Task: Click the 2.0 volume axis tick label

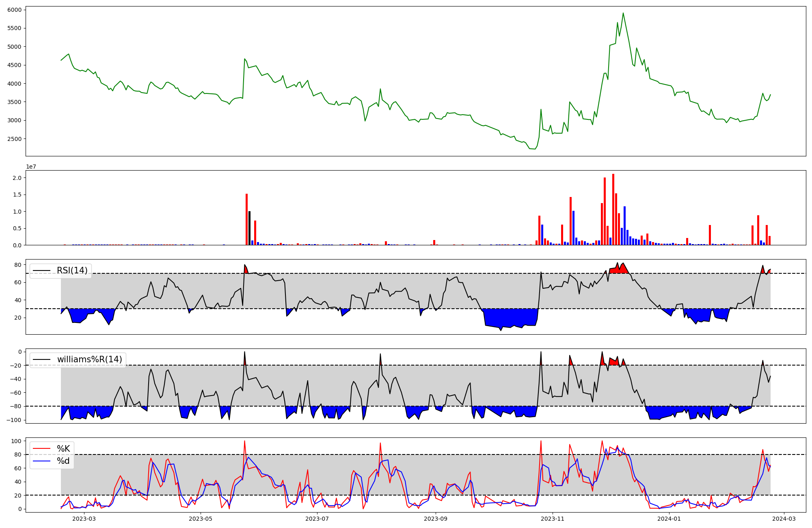Action: 17,178
